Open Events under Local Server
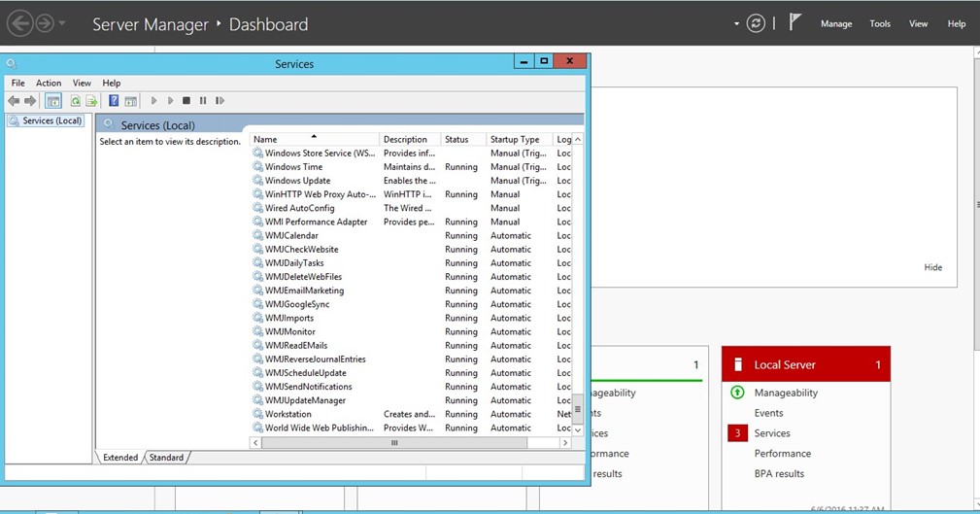This screenshot has width=980, height=514. (768, 413)
